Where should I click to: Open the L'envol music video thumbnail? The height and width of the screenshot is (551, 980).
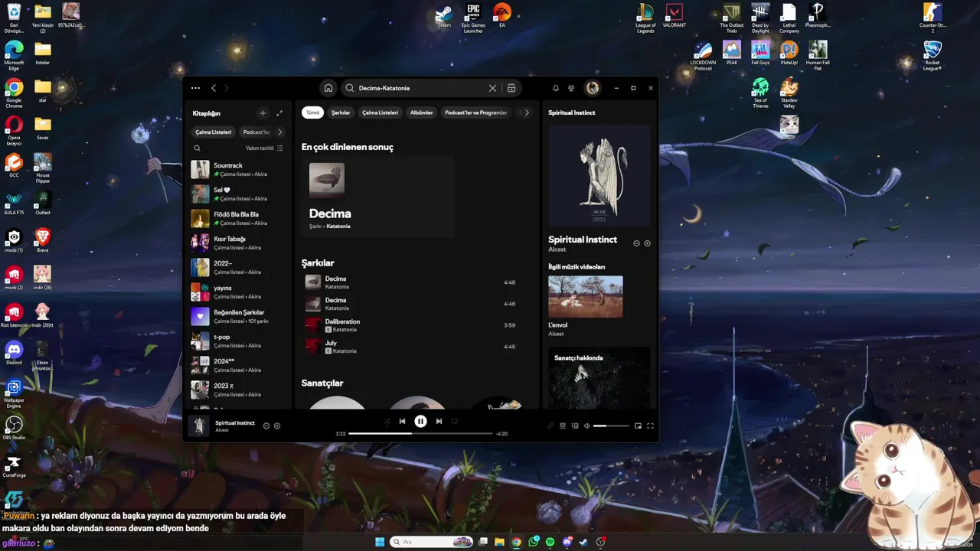(586, 296)
